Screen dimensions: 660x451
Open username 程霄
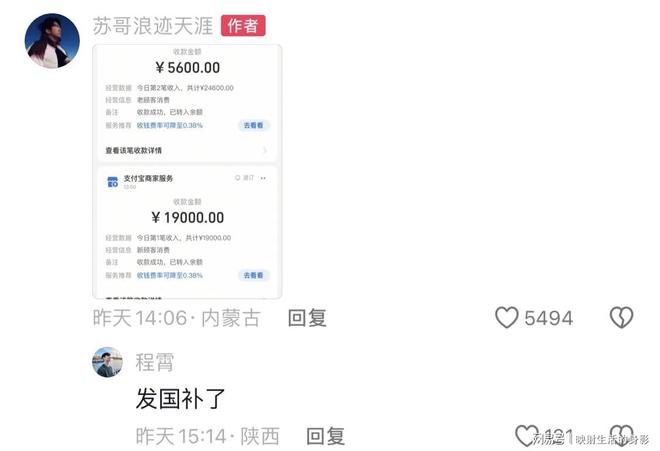pyautogui.click(x=154, y=362)
